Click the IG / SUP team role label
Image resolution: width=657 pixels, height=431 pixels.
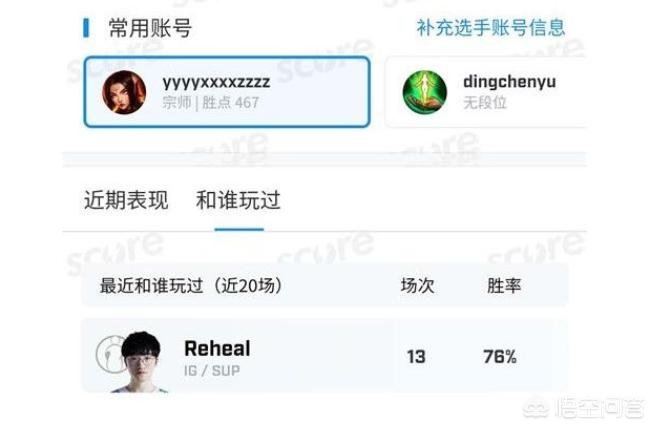coord(212,371)
